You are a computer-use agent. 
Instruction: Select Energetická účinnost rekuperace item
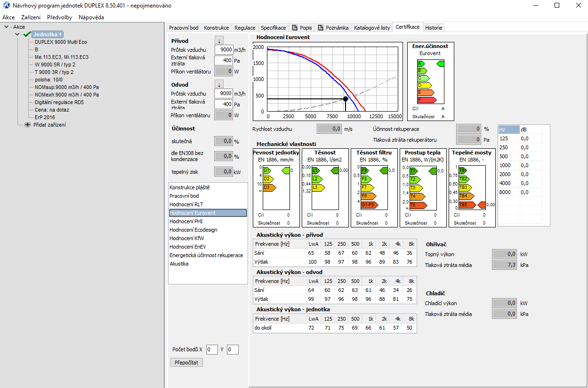tap(208, 255)
